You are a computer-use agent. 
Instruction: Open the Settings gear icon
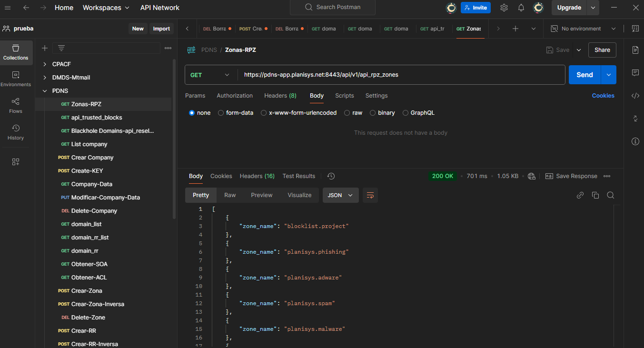pyautogui.click(x=504, y=8)
